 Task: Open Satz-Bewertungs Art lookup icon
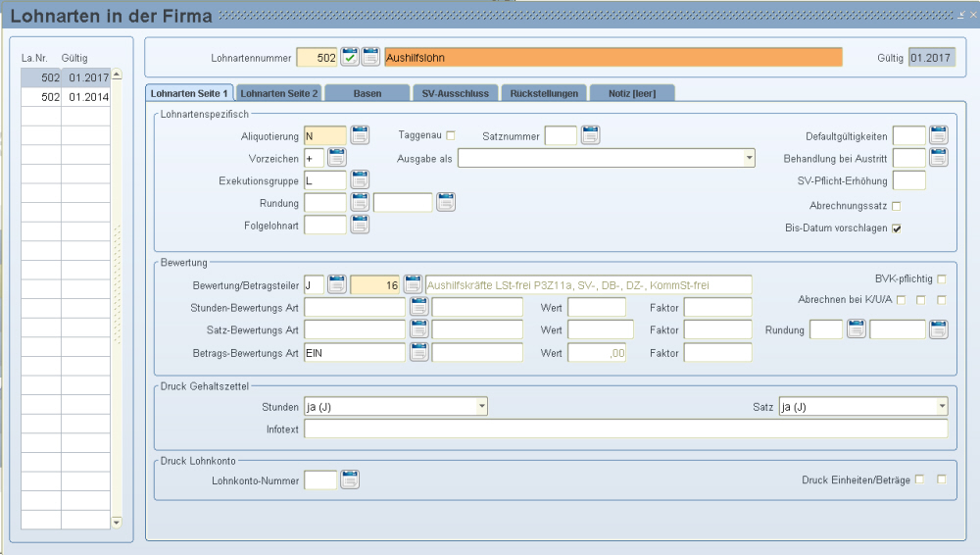[419, 329]
